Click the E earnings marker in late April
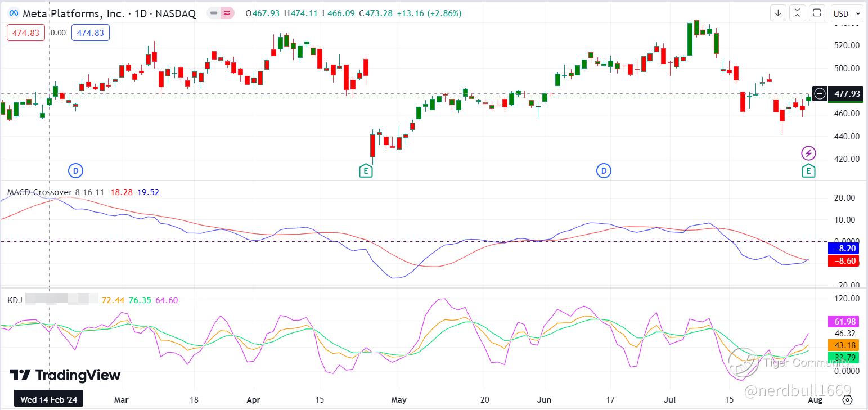Screen dimensions: 868x410 tap(366, 170)
